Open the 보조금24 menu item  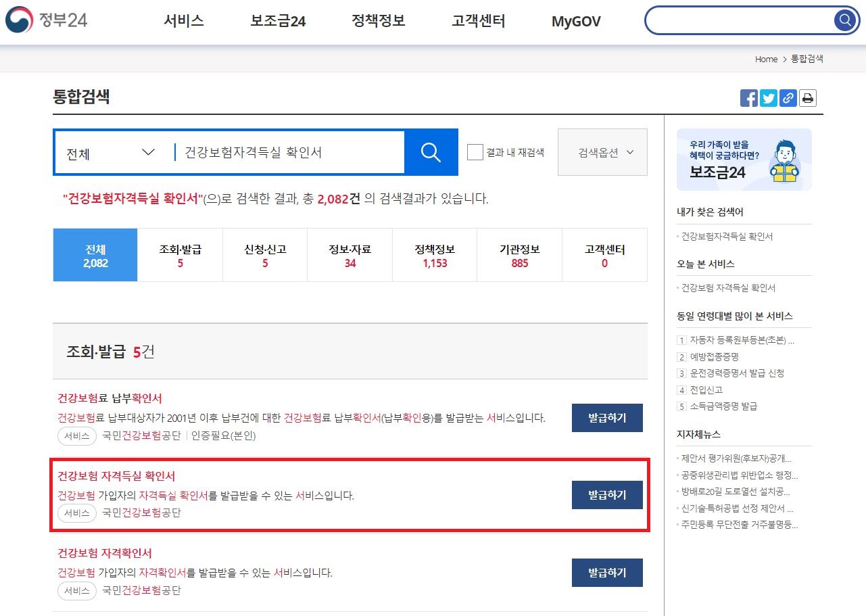coord(276,21)
